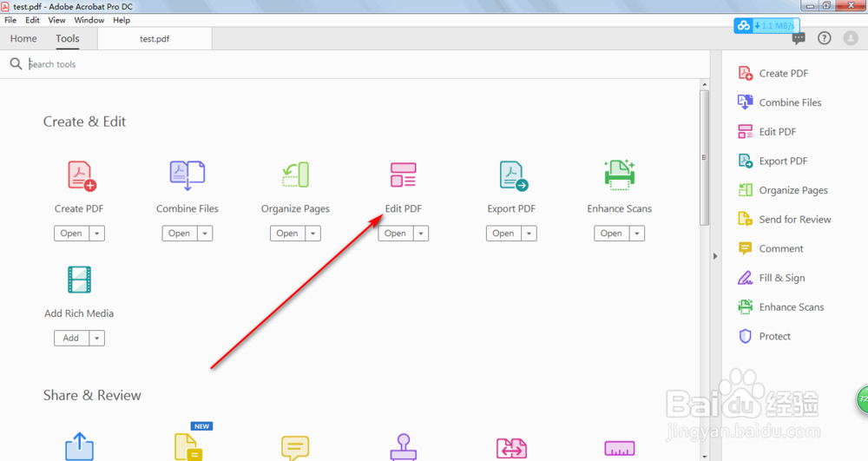868x461 pixels.
Task: Open the Window menu
Action: pyautogui.click(x=89, y=20)
